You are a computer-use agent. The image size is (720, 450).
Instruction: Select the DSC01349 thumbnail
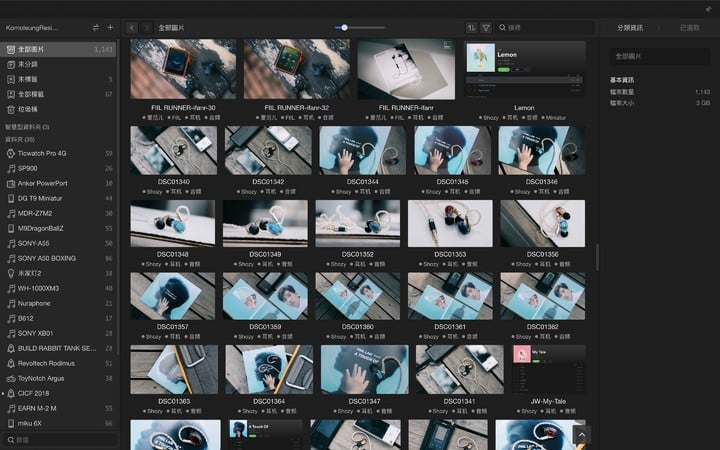point(265,223)
